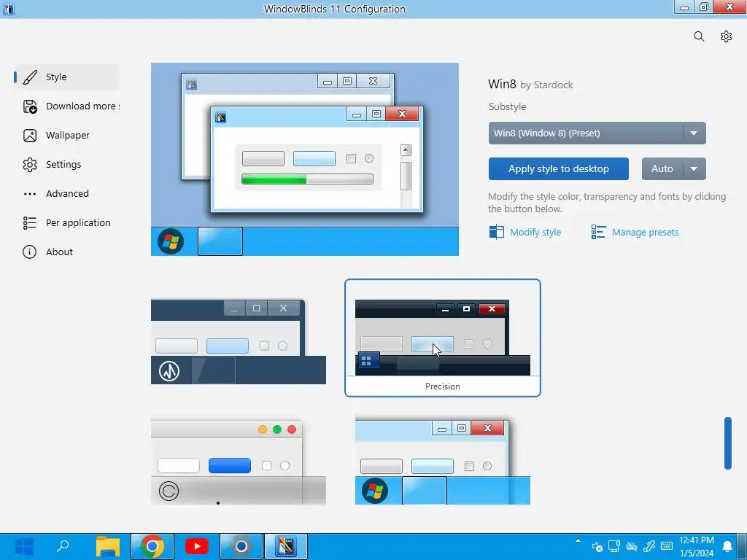
Task: Click the large Win8 style preview
Action: click(x=305, y=159)
